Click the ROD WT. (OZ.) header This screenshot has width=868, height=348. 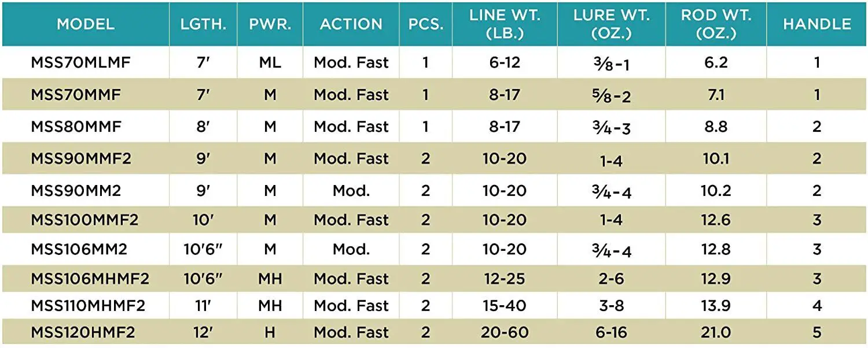[x=716, y=24]
